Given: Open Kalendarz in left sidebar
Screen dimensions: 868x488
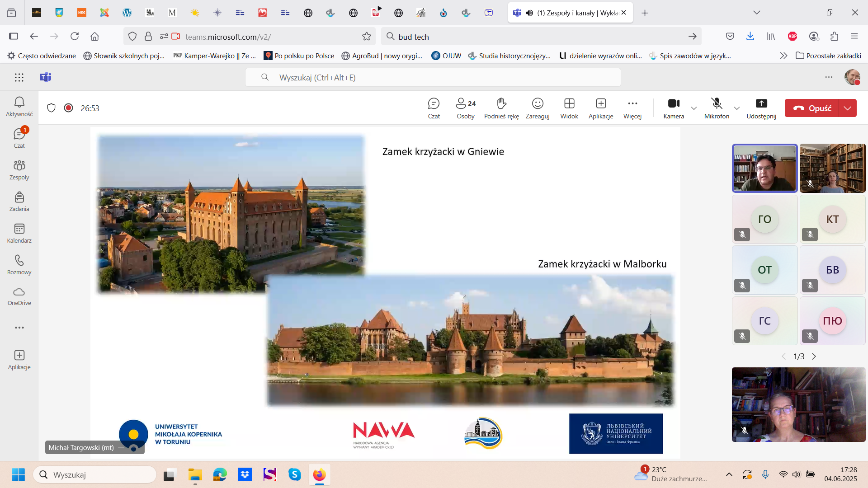Looking at the screenshot, I should pos(19,233).
